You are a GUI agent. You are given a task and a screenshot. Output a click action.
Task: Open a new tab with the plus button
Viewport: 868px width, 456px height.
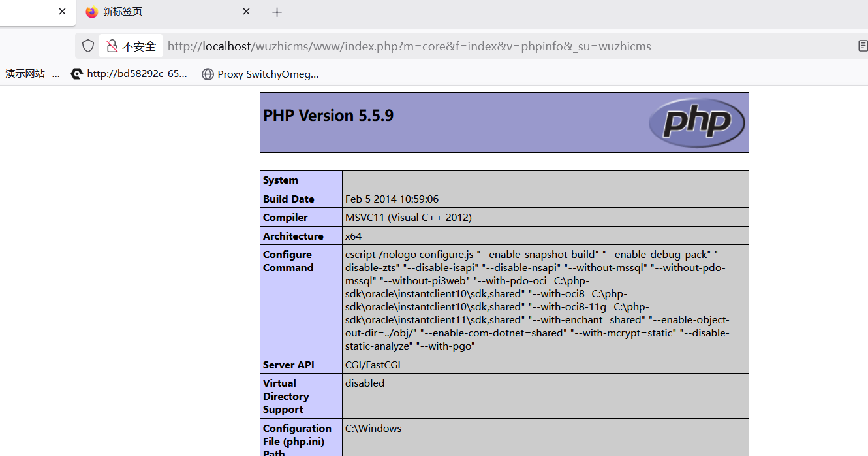tap(277, 12)
